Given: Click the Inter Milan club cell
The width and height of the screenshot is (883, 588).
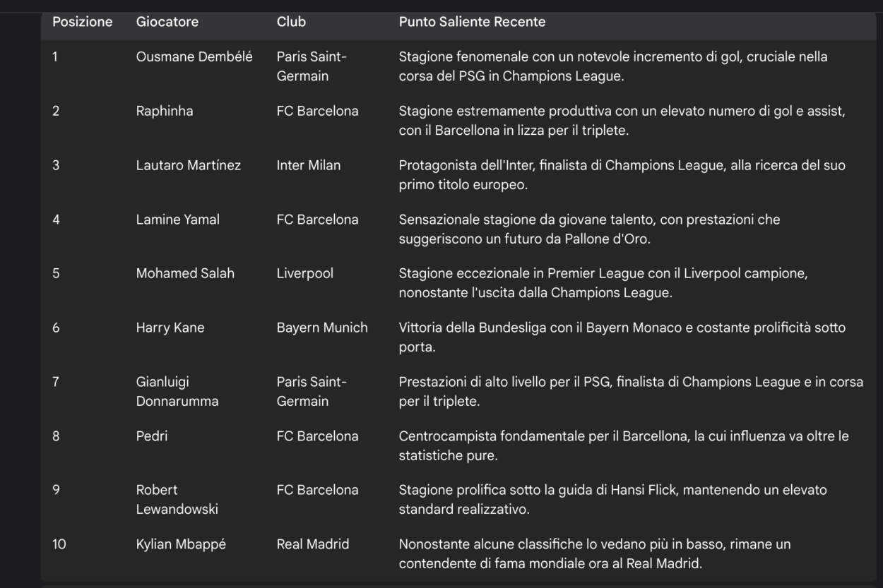Looking at the screenshot, I should pos(309,165).
